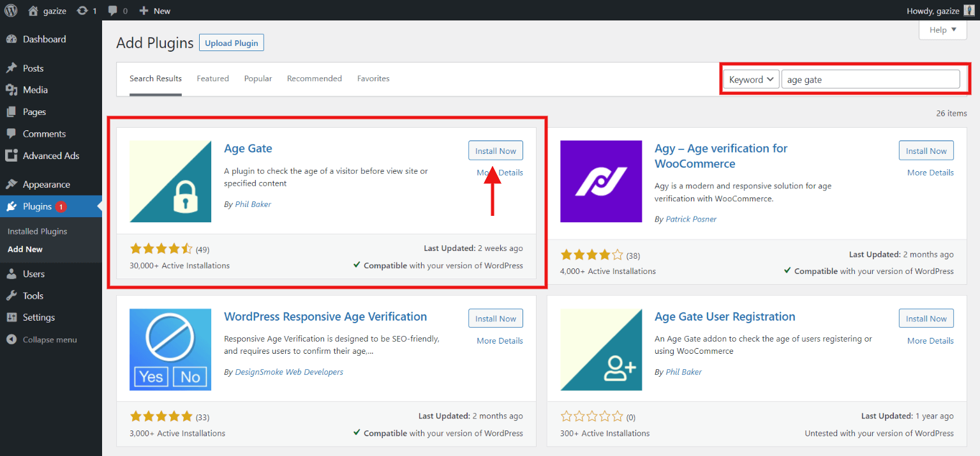Switch to the Search Results tab
Viewport: 980px width, 456px height.
156,79
